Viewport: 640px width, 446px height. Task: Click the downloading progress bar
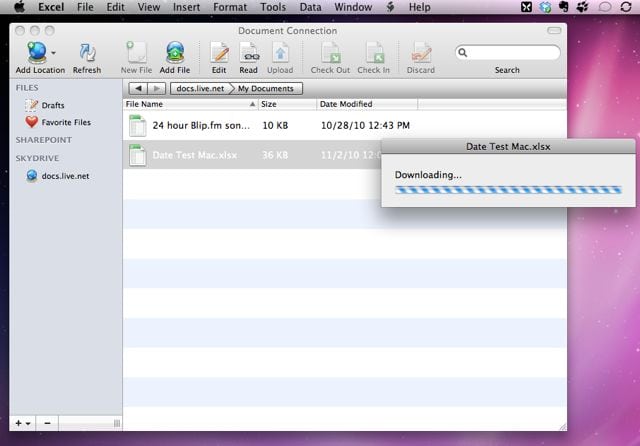[508, 190]
